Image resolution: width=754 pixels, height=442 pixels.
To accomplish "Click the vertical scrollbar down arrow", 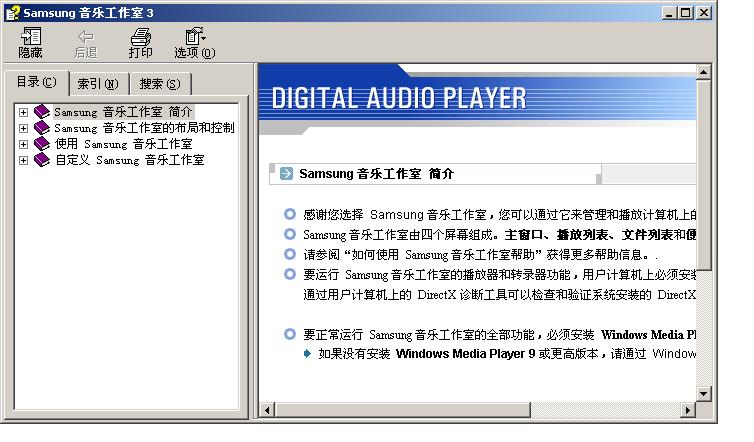I will pyautogui.click(x=704, y=394).
